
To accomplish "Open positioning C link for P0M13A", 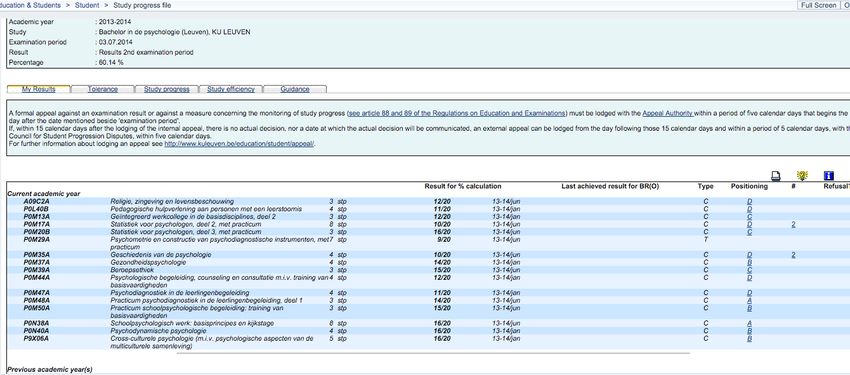I will pyautogui.click(x=749, y=217).
